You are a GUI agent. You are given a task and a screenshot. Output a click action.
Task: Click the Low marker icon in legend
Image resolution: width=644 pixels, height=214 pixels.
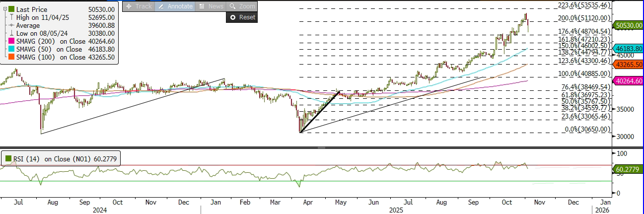pos(11,33)
